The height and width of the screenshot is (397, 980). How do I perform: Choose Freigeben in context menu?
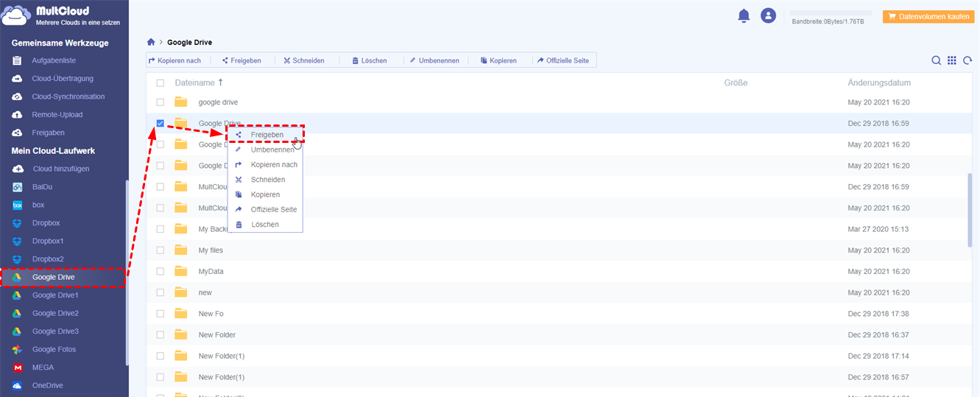[266, 135]
